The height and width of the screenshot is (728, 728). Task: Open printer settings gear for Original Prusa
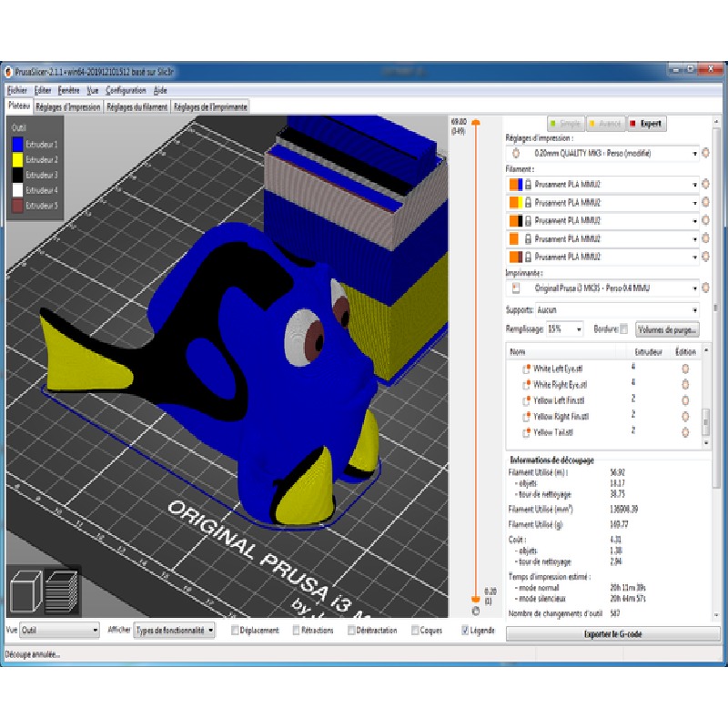tap(705, 288)
